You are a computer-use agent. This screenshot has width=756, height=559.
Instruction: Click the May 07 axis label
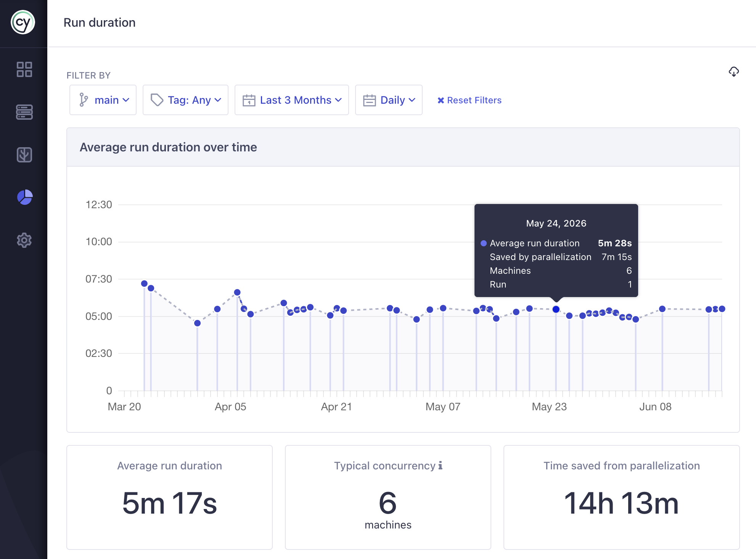tap(443, 407)
